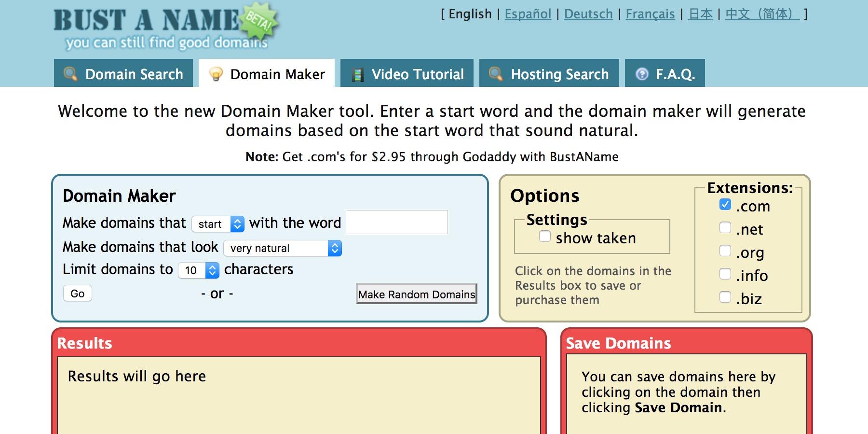
Task: Click the question mark icon beside F.A.Q.
Action: [x=642, y=74]
